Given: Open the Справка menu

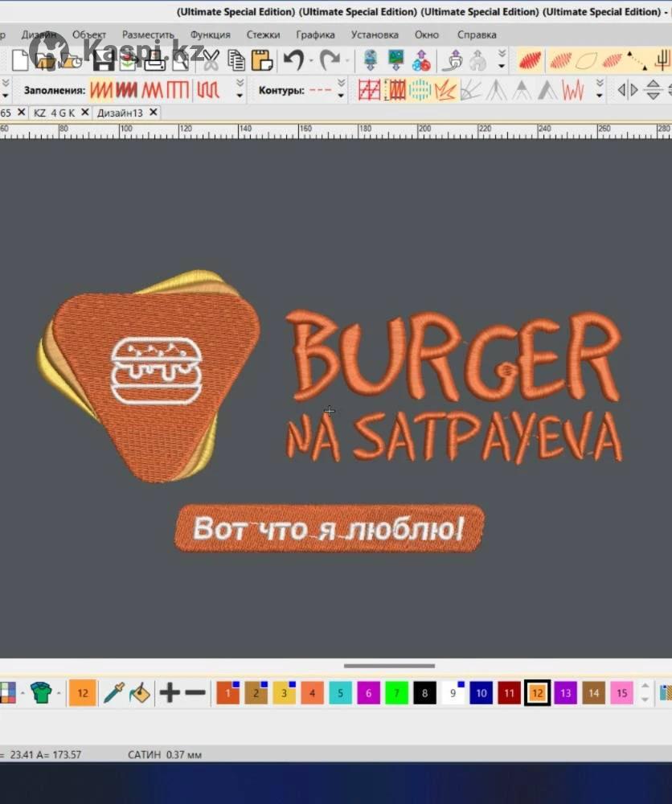Looking at the screenshot, I should [477, 35].
